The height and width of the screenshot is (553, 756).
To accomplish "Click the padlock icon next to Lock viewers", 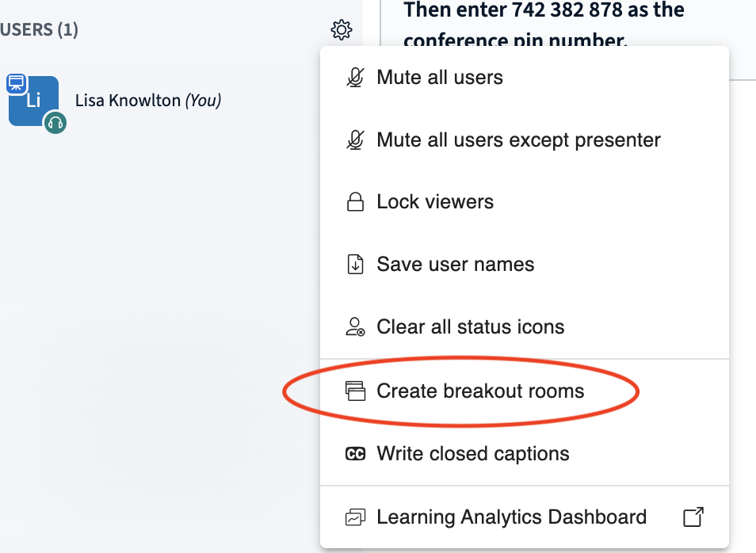I will [356, 202].
